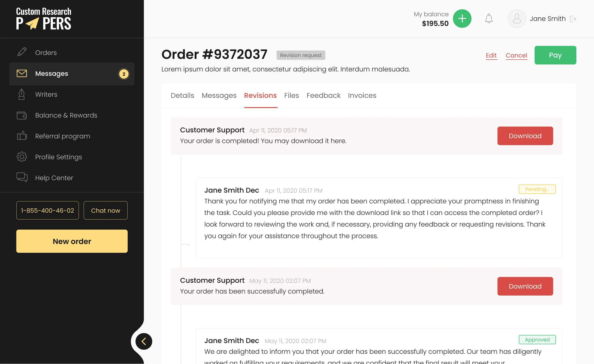Collapse sidebar with the chevron arrow button

tap(144, 341)
